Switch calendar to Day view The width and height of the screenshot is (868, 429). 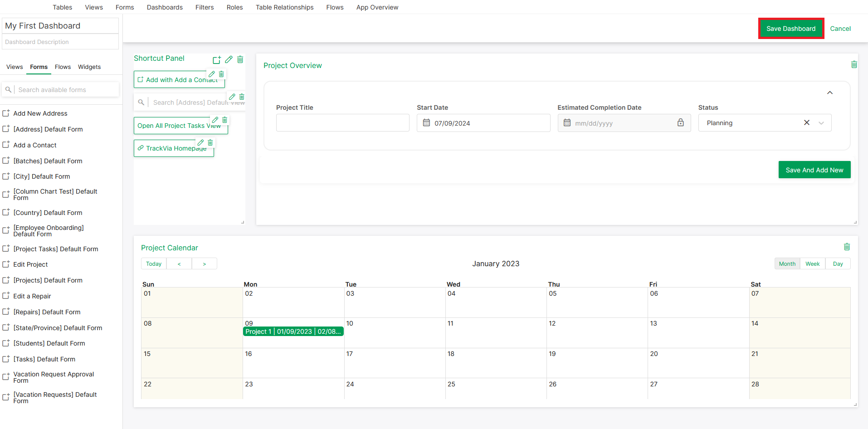(838, 263)
